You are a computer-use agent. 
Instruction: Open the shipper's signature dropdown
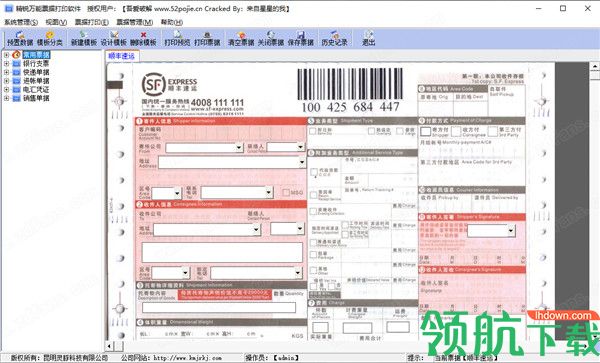tap(511, 231)
